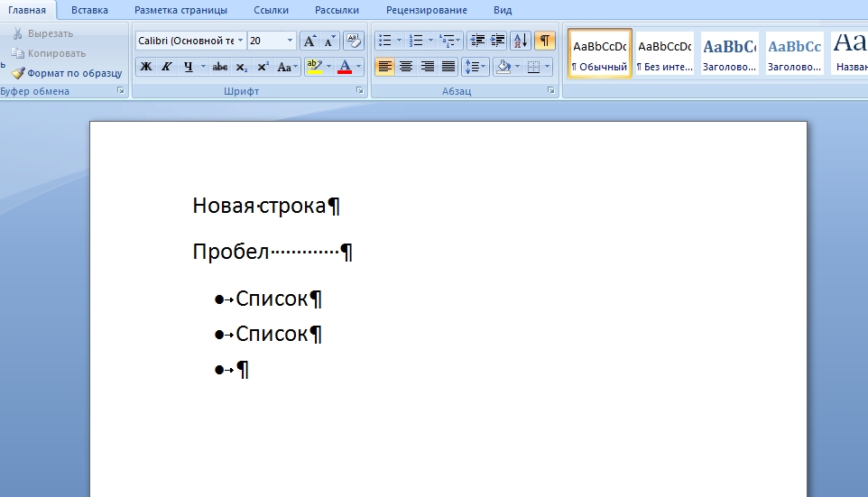Image resolution: width=868 pixels, height=497 pixels.
Task: Open the Borders dropdown arrow
Action: click(x=548, y=67)
